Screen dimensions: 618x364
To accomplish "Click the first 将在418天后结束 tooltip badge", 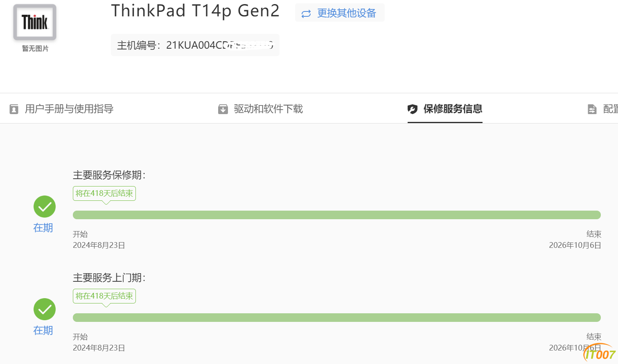I will (x=104, y=193).
